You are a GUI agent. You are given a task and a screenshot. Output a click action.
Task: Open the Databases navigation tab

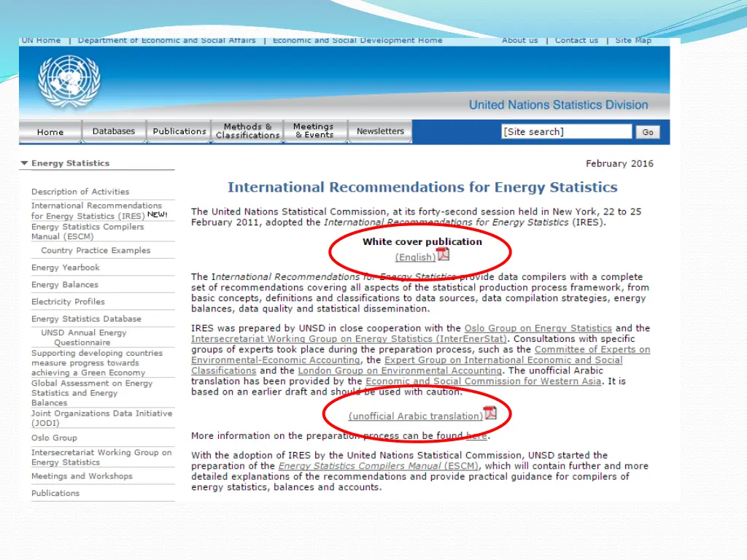pyautogui.click(x=113, y=131)
